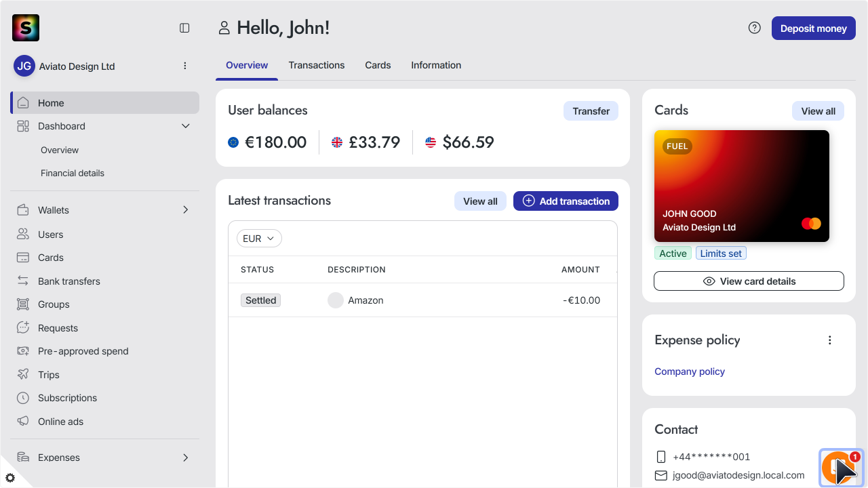The width and height of the screenshot is (868, 488).
Task: Toggle the sidebar collapse icon
Action: point(184,28)
